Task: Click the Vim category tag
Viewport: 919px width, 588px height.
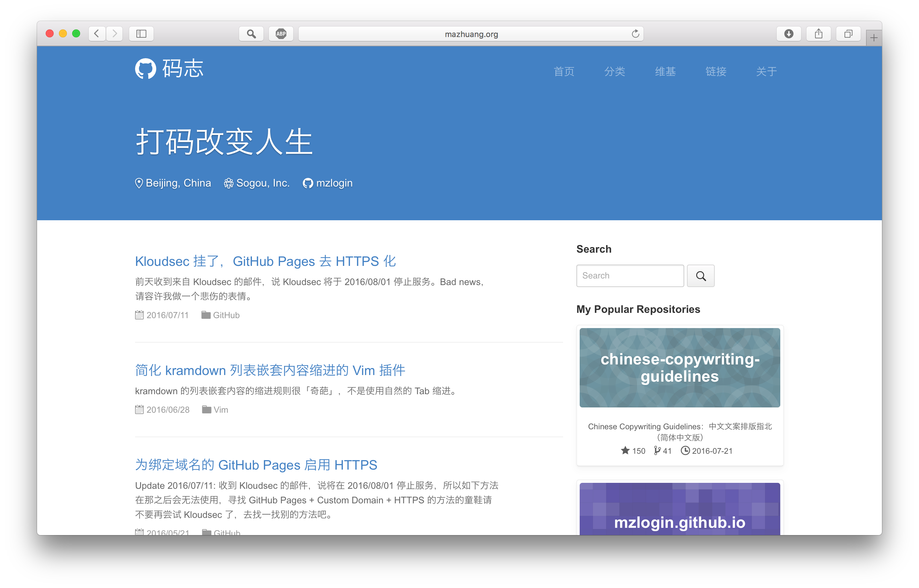Action: click(220, 410)
